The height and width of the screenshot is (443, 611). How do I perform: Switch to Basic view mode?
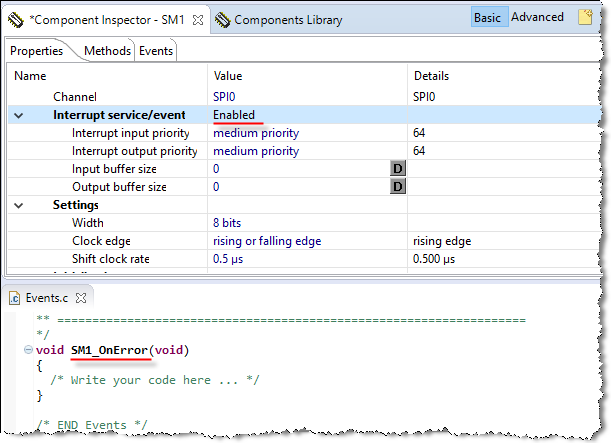[x=489, y=18]
